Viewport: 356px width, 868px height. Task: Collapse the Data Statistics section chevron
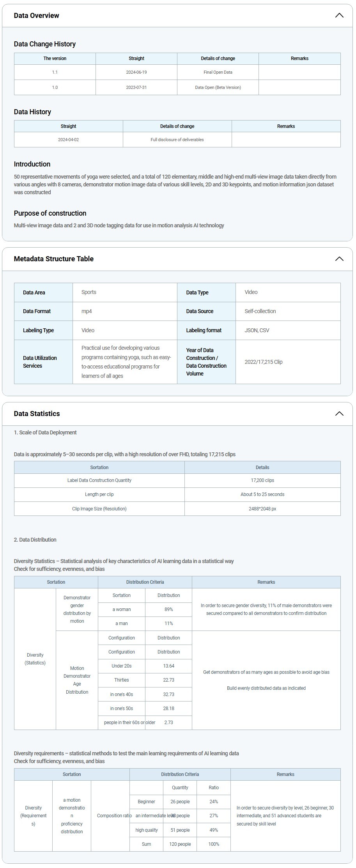click(339, 414)
